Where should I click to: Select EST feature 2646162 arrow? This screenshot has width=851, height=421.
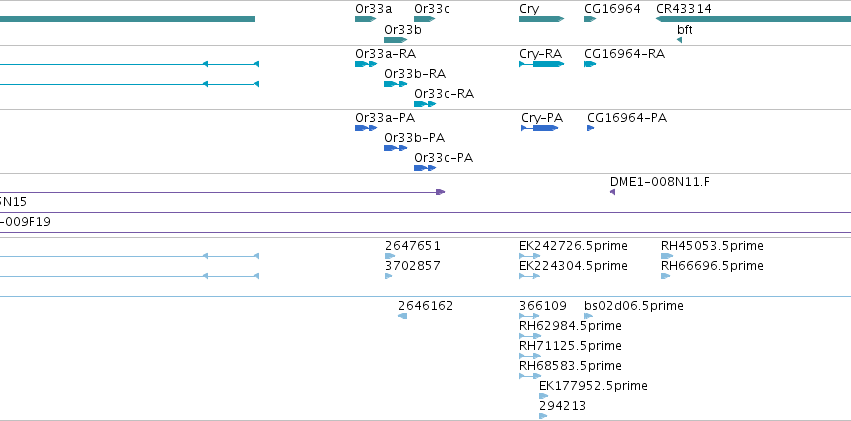(x=402, y=316)
